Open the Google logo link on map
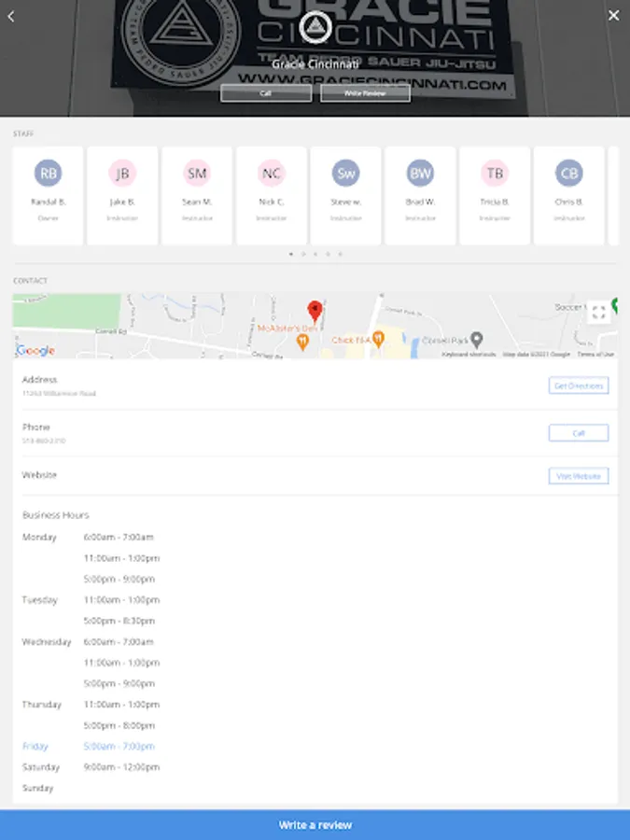Image resolution: width=630 pixels, height=840 pixels. pos(35,351)
